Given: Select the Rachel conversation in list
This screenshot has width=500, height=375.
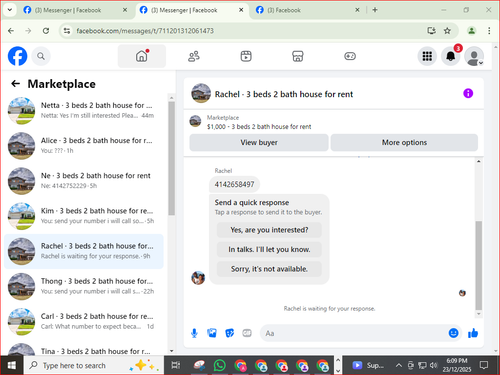Looking at the screenshot, I should [84, 251].
